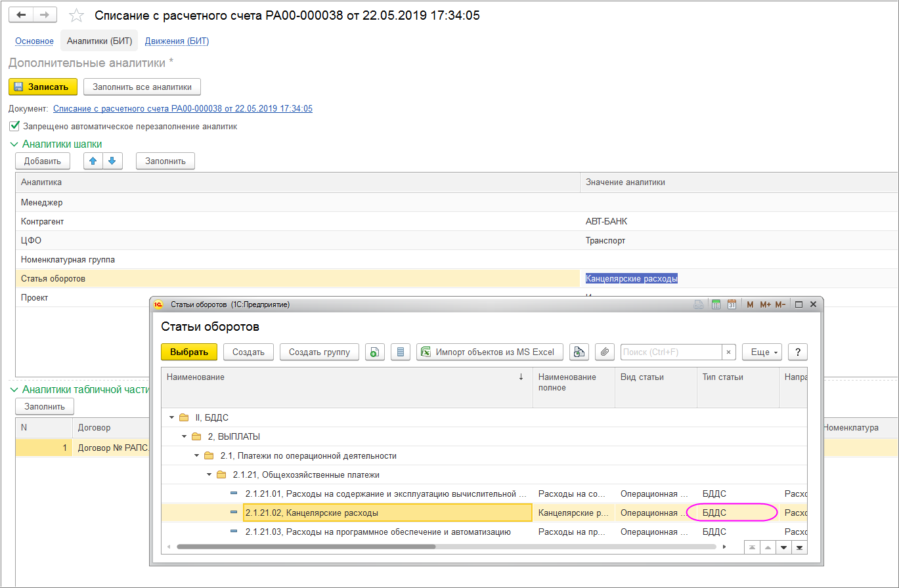This screenshot has height=588, width=899.
Task: Click the yellow Выбрать button
Action: coord(189,352)
